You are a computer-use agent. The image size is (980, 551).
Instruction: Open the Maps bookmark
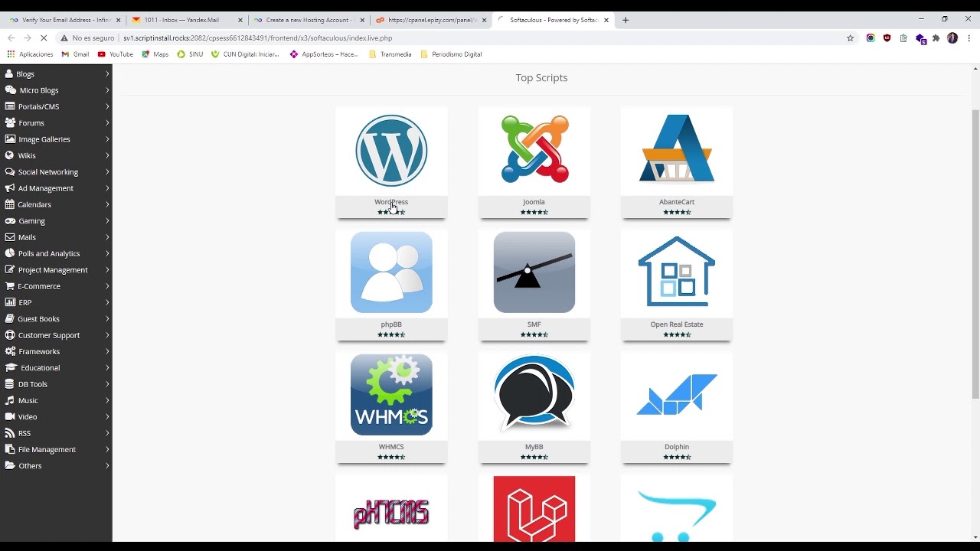tap(155, 54)
